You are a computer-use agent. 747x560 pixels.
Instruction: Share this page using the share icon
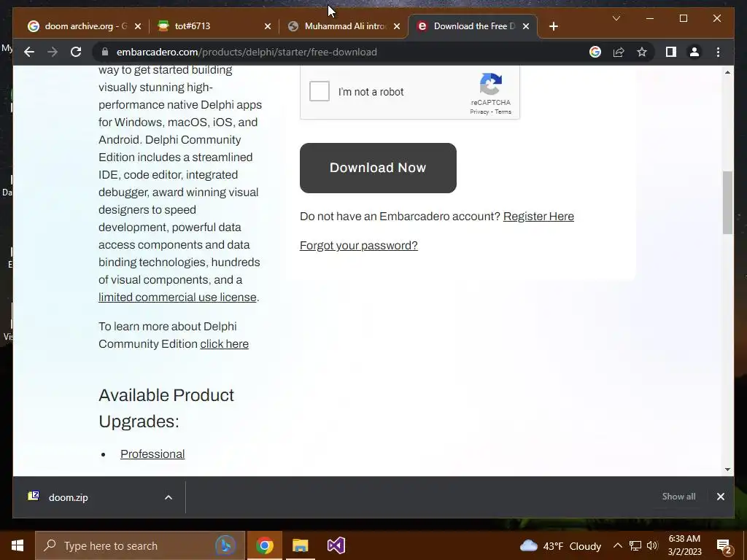(x=619, y=52)
